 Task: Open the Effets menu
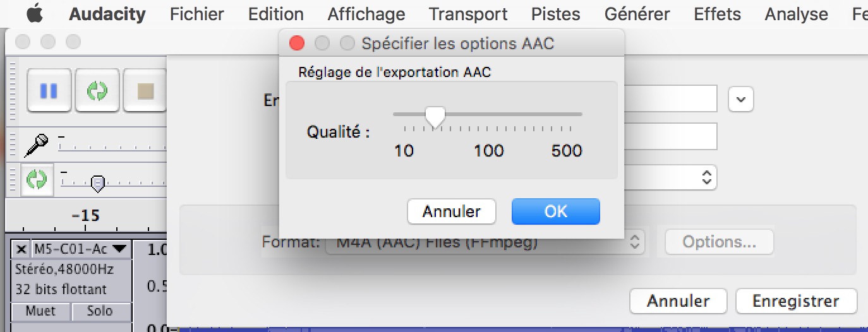717,14
